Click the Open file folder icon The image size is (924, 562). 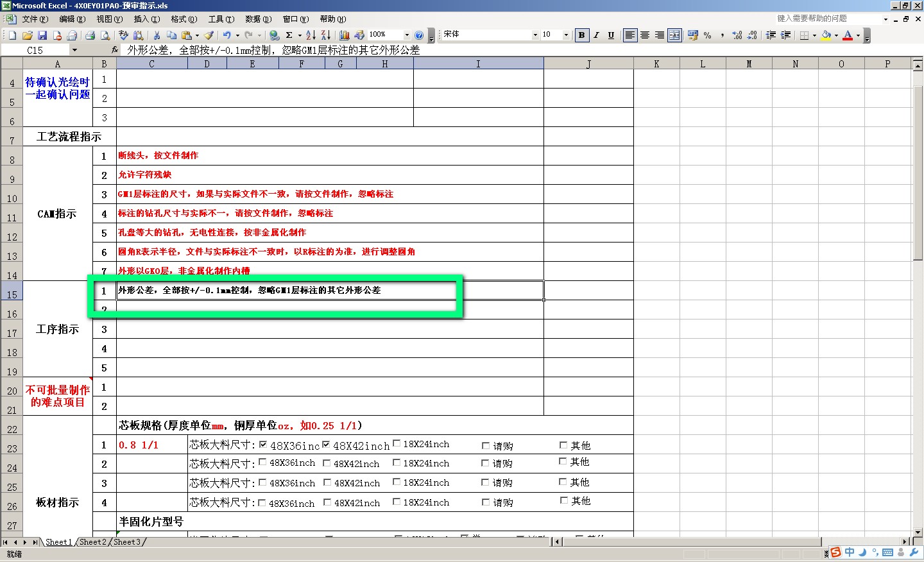pyautogui.click(x=28, y=35)
